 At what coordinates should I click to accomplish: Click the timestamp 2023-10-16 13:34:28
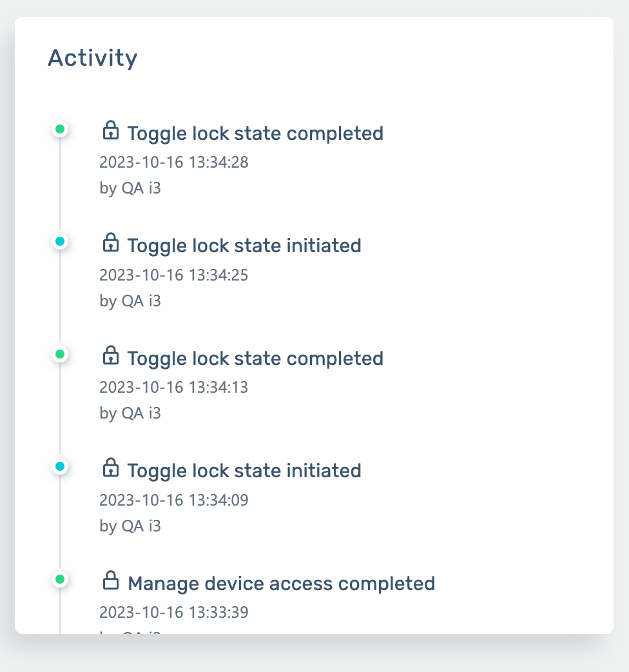point(174,162)
